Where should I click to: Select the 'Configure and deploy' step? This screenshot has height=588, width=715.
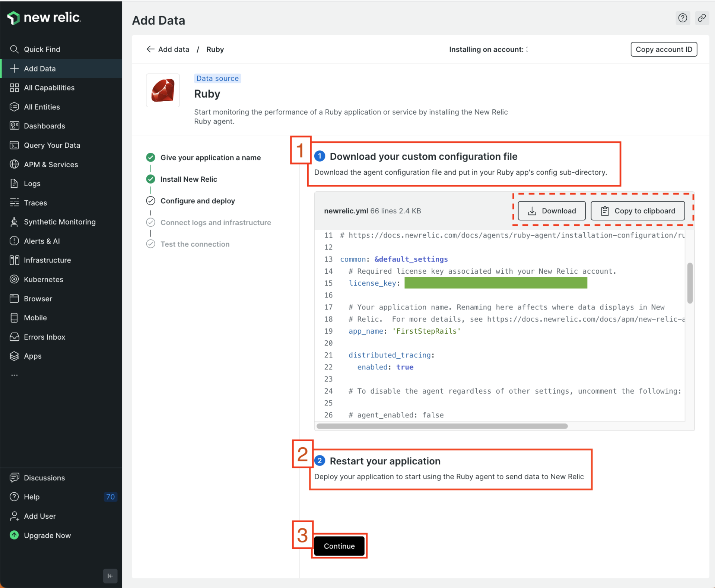tap(197, 201)
